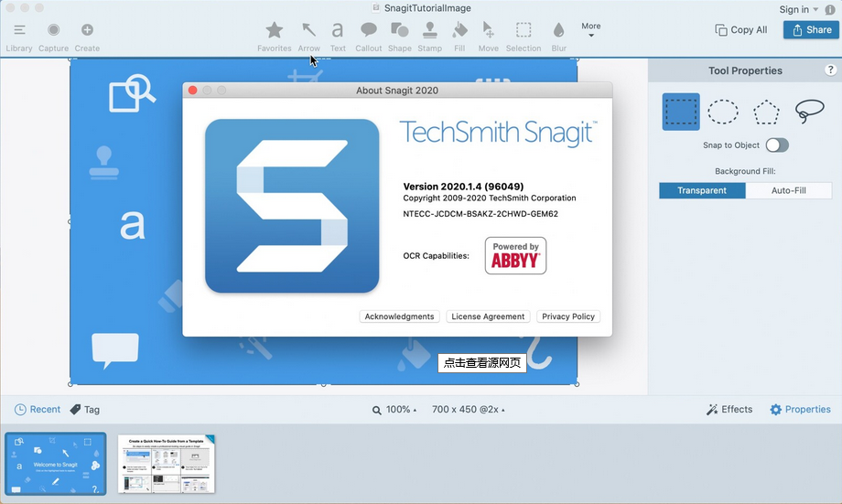The width and height of the screenshot is (842, 504).
Task: Select the Selection tool
Action: tap(524, 37)
